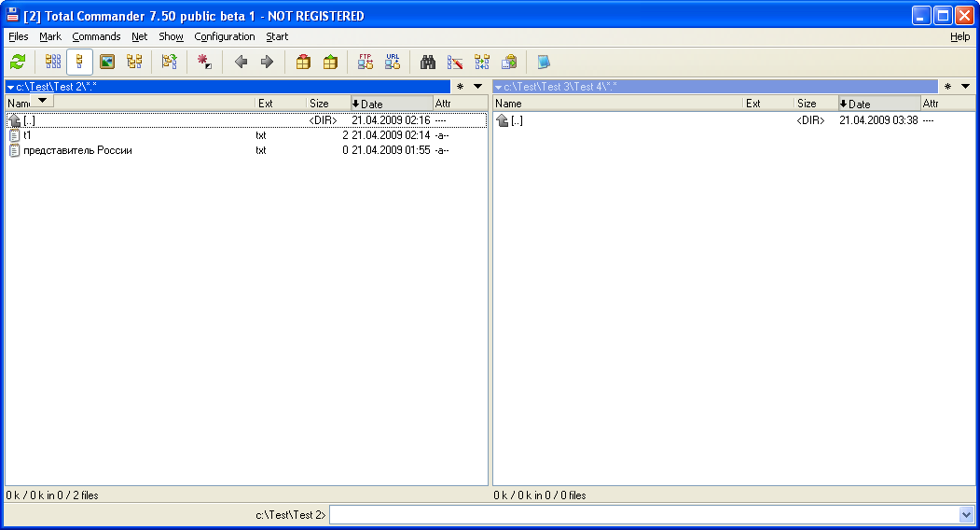Sort left panel by Ext column

point(281,104)
